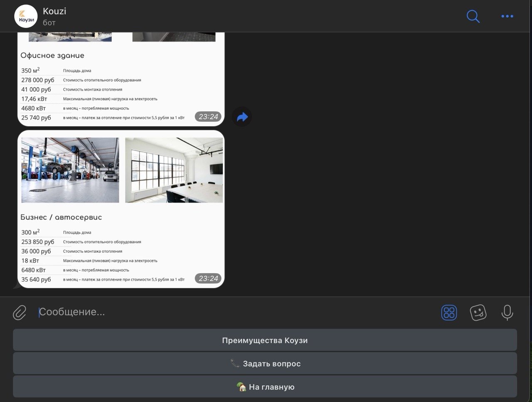
Task: Click the 6480 кВт value
Action: tap(33, 270)
